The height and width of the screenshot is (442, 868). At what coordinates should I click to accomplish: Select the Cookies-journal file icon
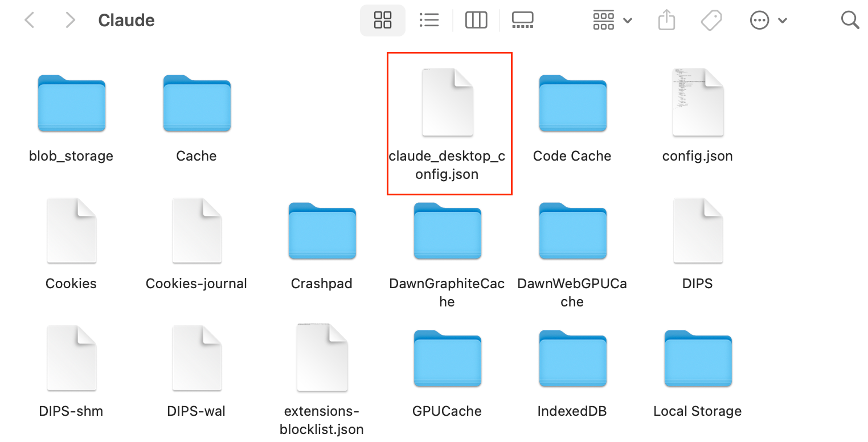(x=196, y=230)
